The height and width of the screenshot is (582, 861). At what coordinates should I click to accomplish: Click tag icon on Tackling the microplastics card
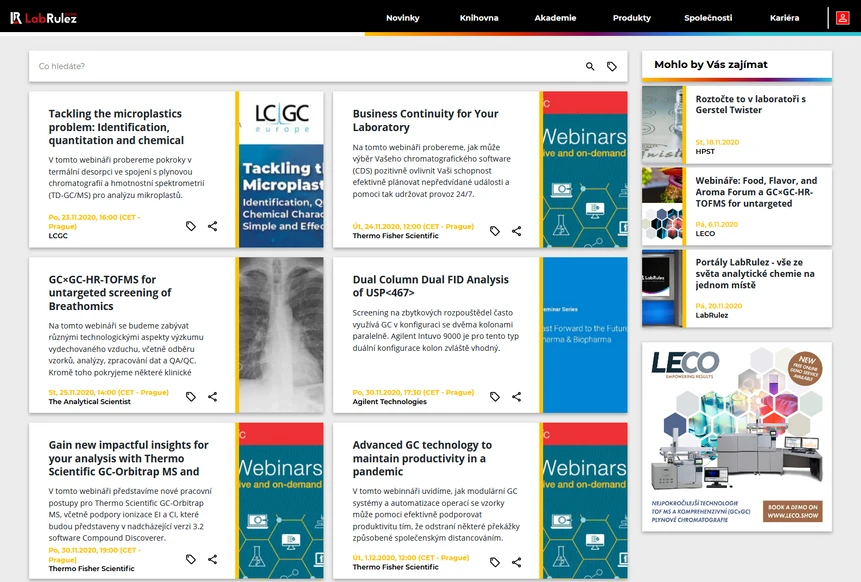pos(191,226)
